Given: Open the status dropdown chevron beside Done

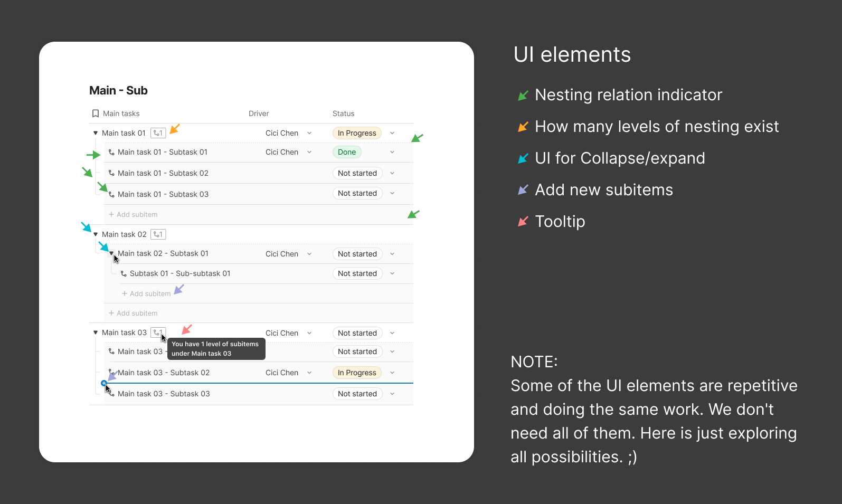Looking at the screenshot, I should (392, 152).
